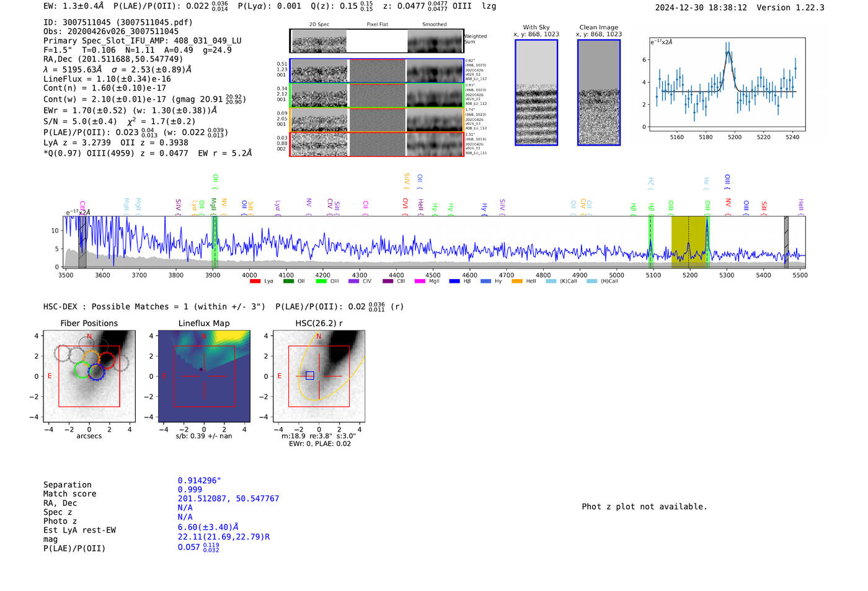The image size is (868, 591).
Task: Click the yellow highlighted band near 5200 Å
Action: [x=689, y=242]
